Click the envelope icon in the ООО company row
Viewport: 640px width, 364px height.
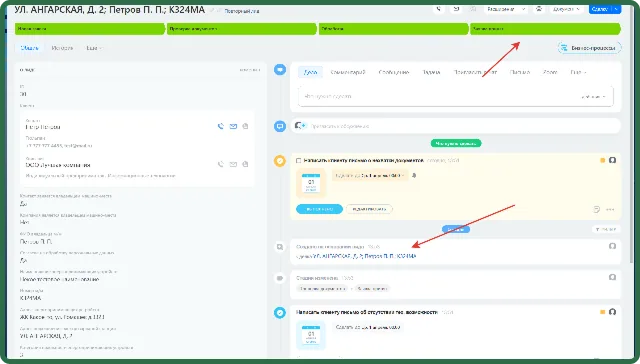coord(233,164)
